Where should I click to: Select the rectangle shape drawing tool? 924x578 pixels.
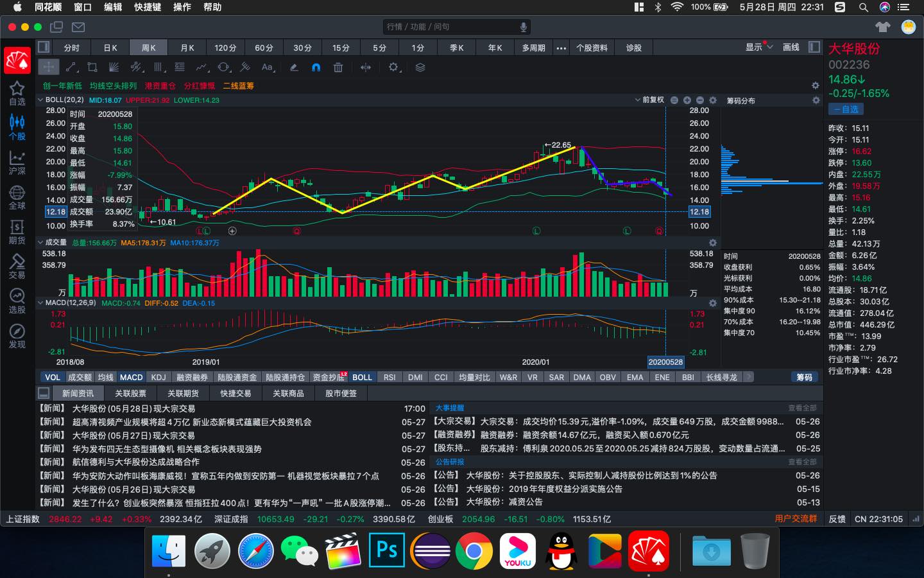click(x=92, y=67)
